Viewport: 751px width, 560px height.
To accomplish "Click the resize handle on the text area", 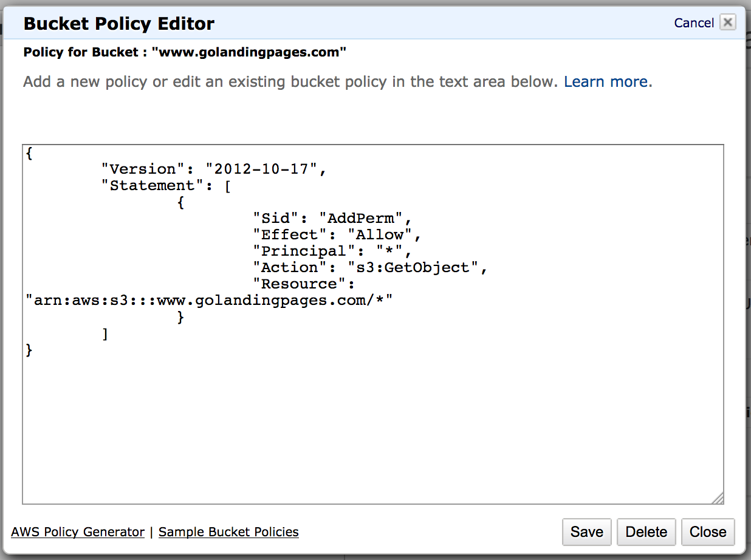I will pos(719,499).
